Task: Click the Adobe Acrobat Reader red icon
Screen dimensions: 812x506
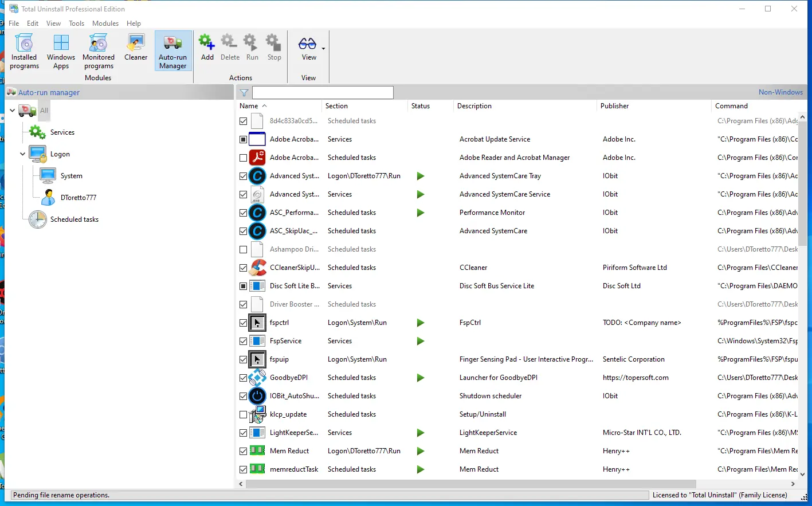Action: click(x=257, y=158)
